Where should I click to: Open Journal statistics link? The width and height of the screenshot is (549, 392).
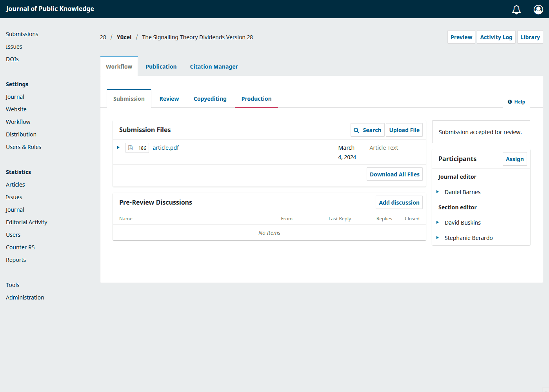15,210
